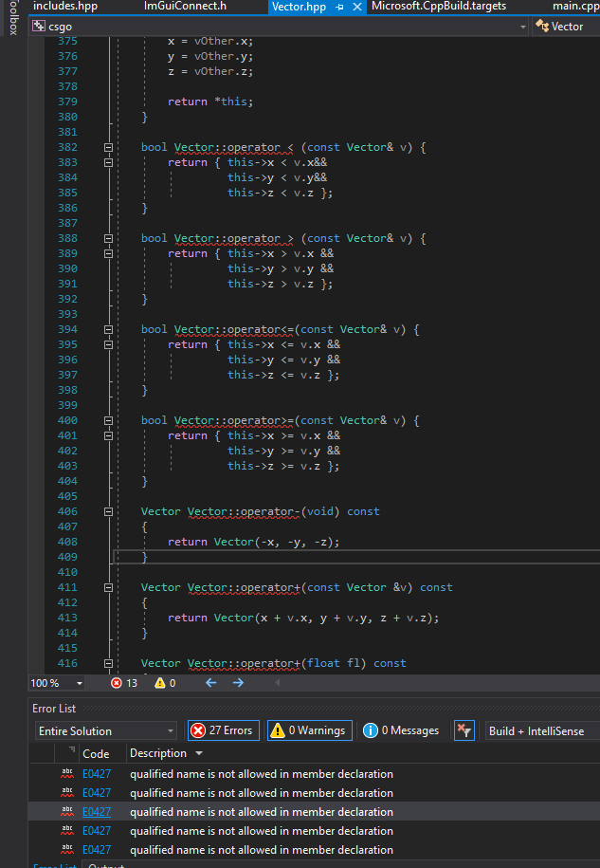The height and width of the screenshot is (868, 600).
Task: Open the Toolbox side panel
Action: pyautogui.click(x=11, y=19)
